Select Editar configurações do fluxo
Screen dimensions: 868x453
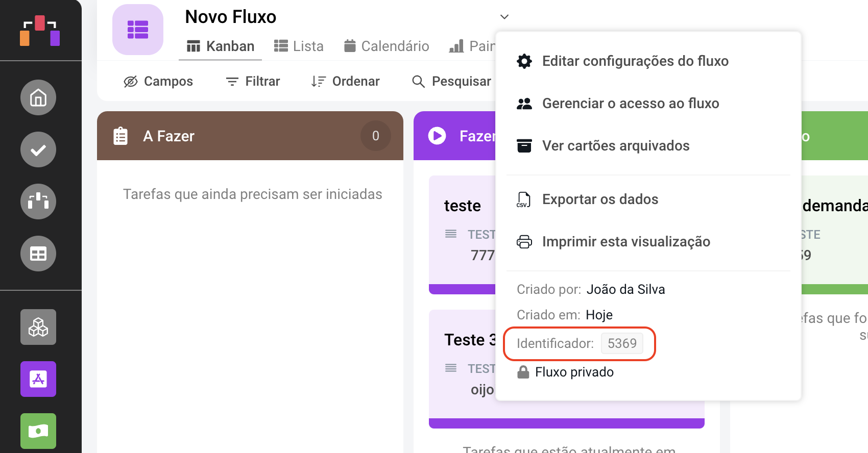(x=635, y=61)
